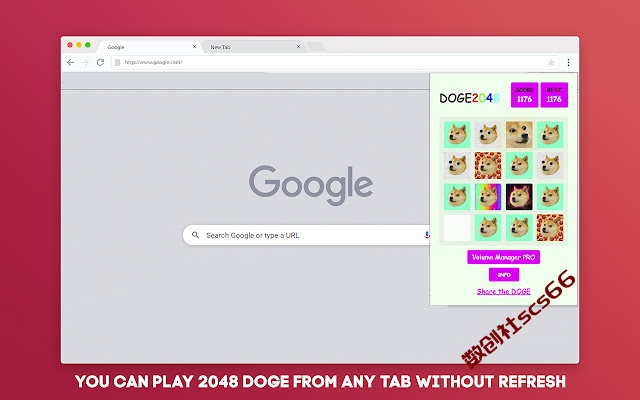This screenshot has width=640, height=400.
Task: Click the large doge tile in the top row
Action: pos(519,134)
